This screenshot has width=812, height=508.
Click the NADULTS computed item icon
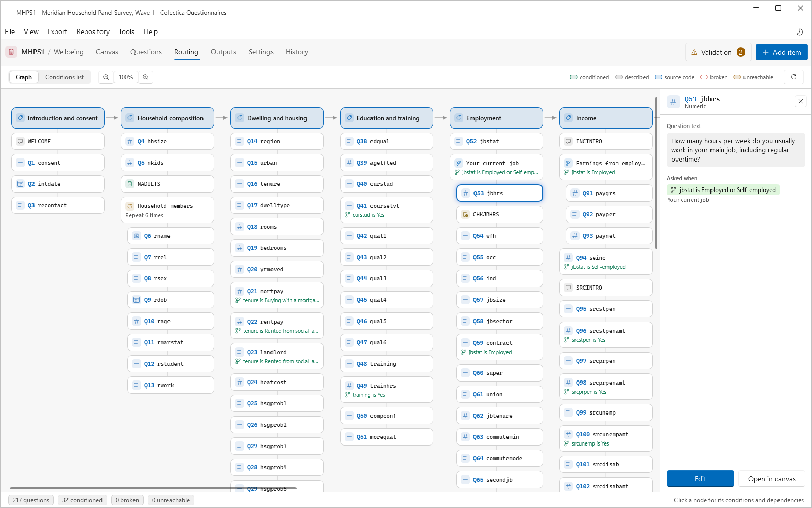(x=130, y=184)
